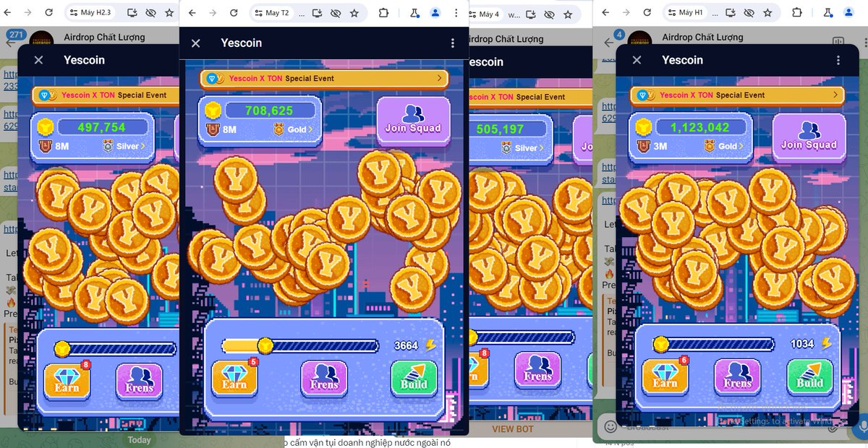Click address bar of Máy 4 browser
This screenshot has width=868, height=448.
click(525, 14)
